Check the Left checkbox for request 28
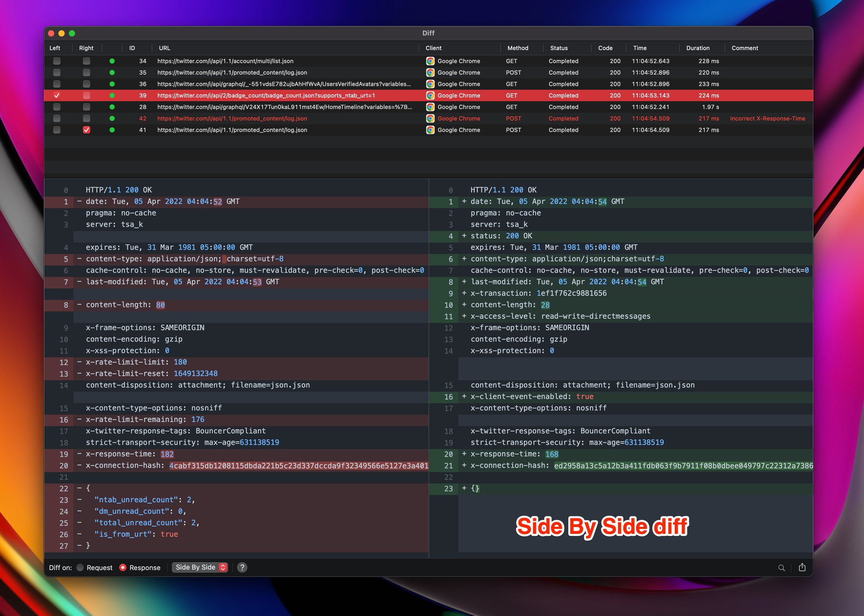The width and height of the screenshot is (864, 616). click(57, 107)
